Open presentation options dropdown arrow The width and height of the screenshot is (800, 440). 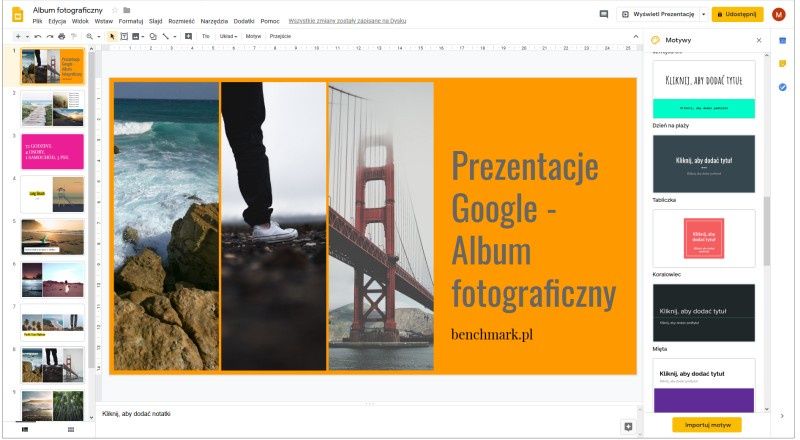point(703,14)
